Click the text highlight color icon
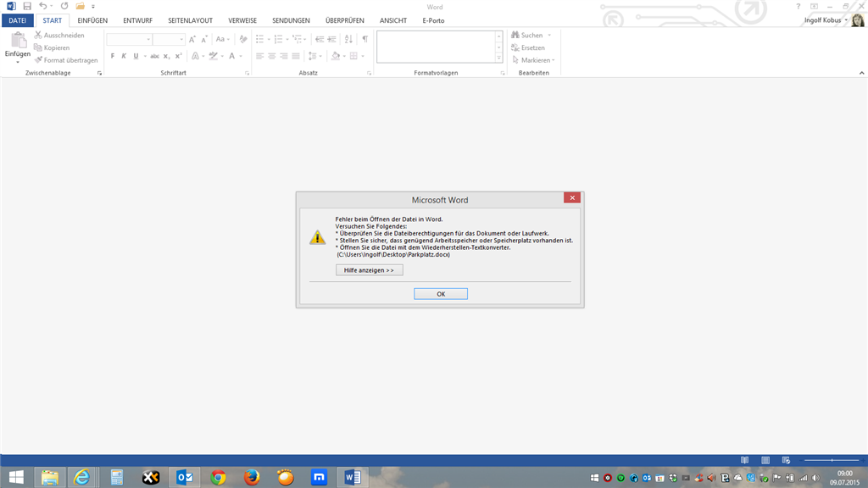Screen dimensions: 868x488 click(x=213, y=56)
